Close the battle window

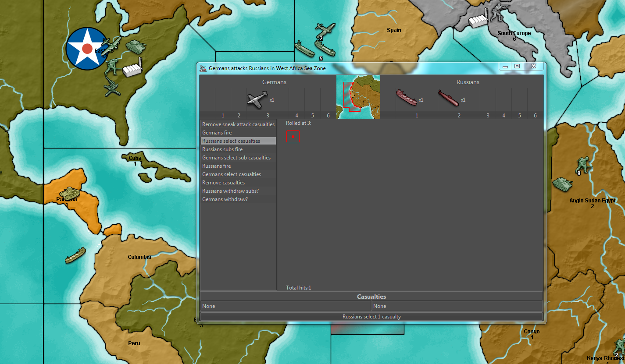[533, 67]
